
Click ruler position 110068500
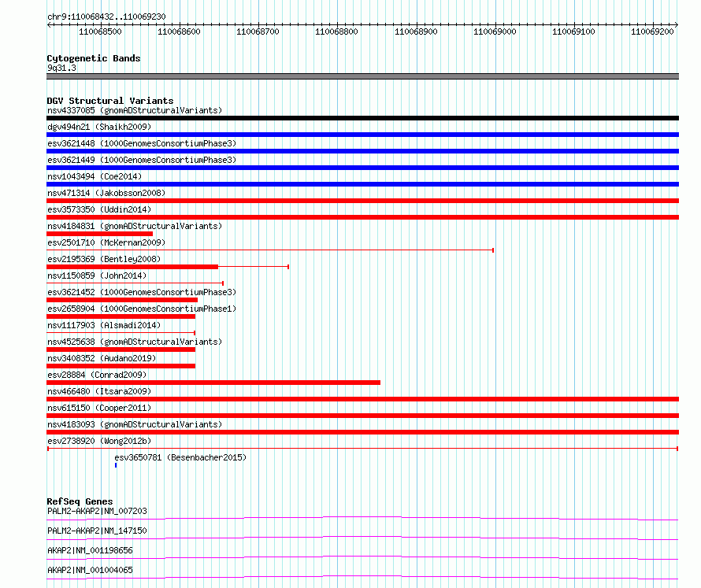(x=100, y=31)
